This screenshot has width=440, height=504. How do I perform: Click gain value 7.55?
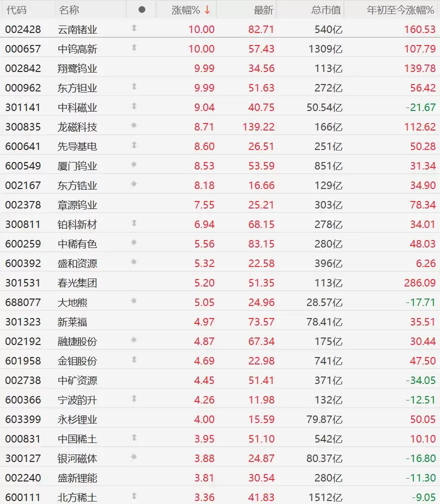(x=204, y=205)
